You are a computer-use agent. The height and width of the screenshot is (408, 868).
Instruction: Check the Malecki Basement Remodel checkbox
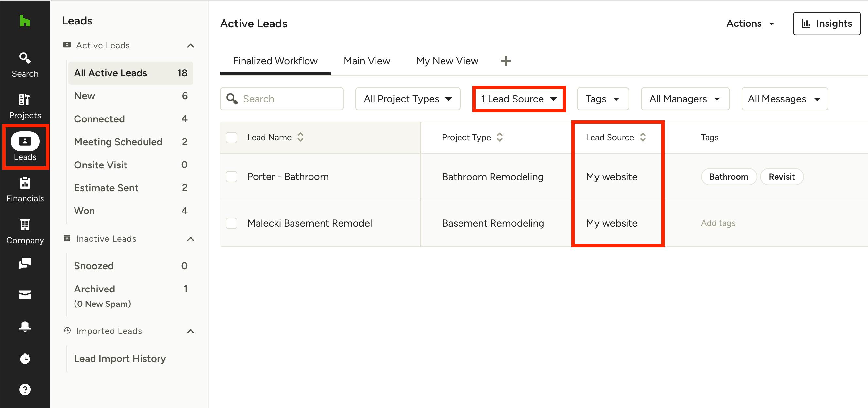[x=231, y=223]
